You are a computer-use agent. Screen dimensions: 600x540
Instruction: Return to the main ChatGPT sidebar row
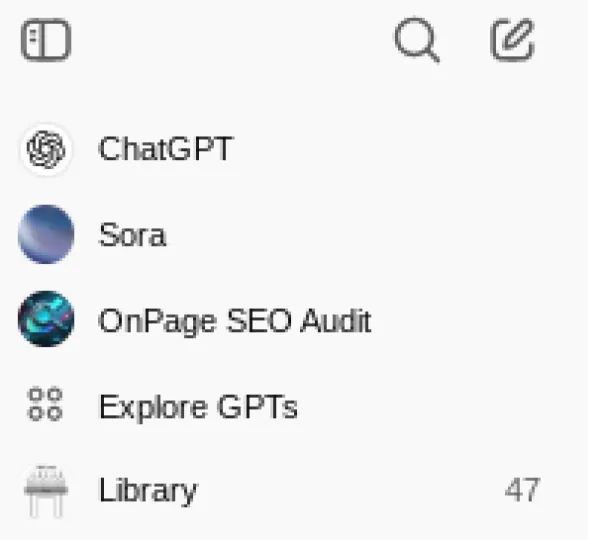[x=300, y=150]
